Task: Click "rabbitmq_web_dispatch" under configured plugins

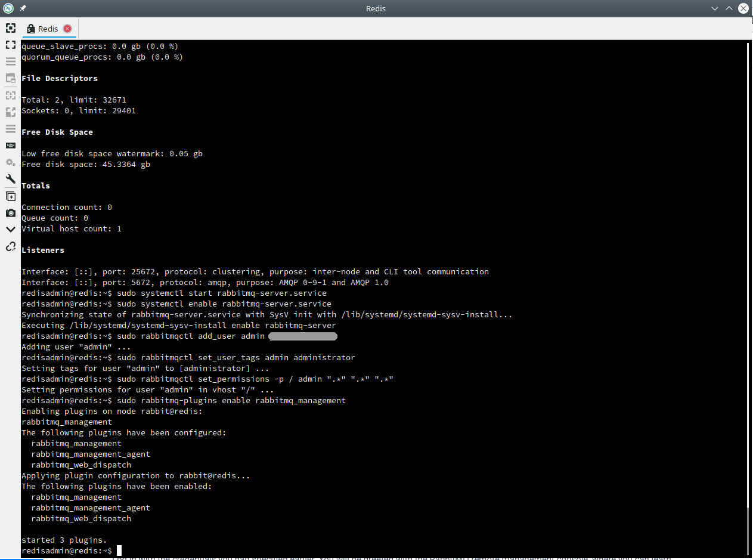Action: point(81,465)
